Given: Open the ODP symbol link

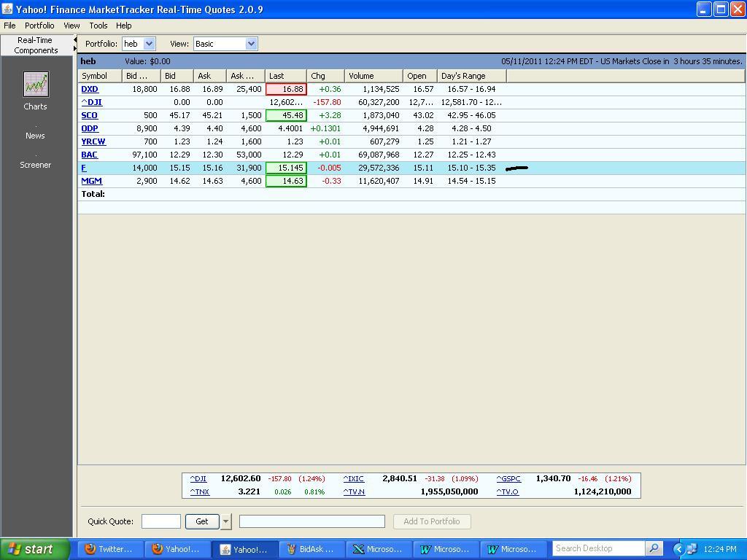Looking at the screenshot, I should tap(90, 128).
